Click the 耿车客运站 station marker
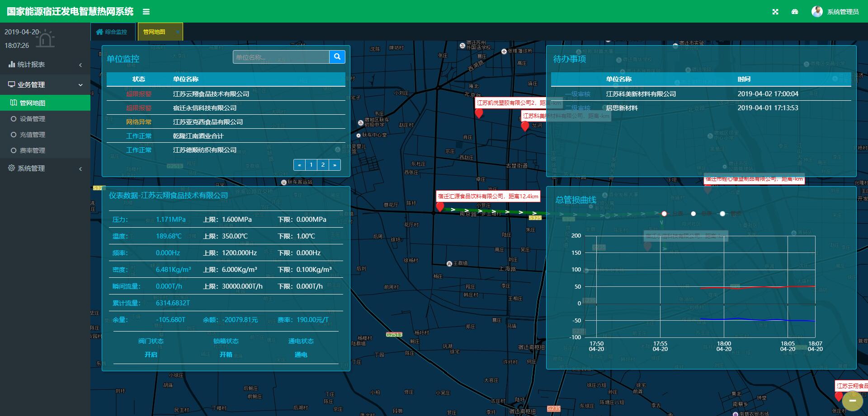Screen dimensions: 868x416 (x=284, y=182)
